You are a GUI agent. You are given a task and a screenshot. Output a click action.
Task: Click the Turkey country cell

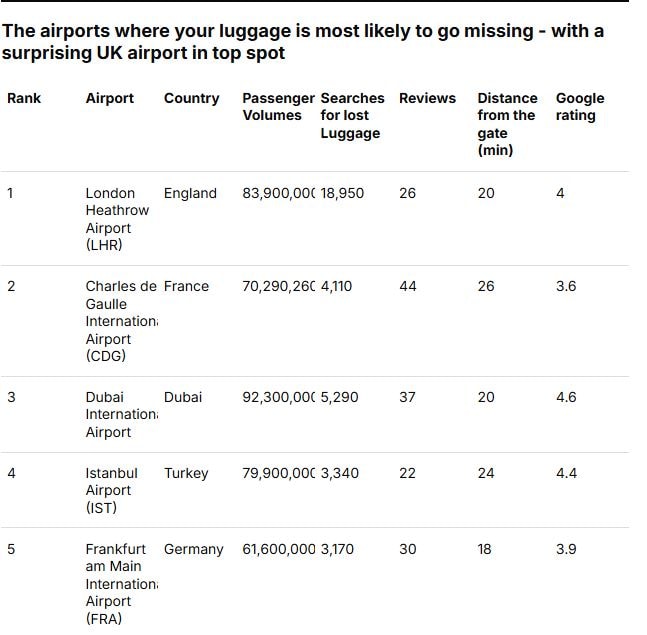186,473
